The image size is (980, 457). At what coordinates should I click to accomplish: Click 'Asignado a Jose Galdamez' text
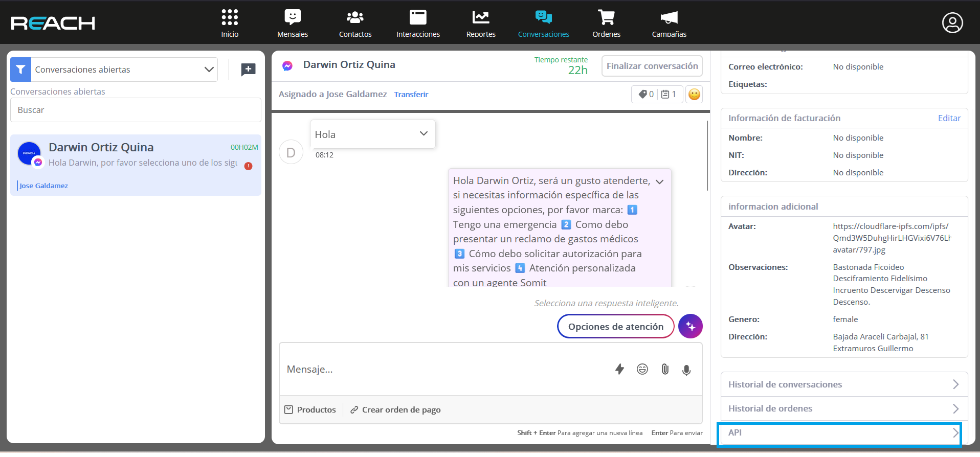click(333, 94)
